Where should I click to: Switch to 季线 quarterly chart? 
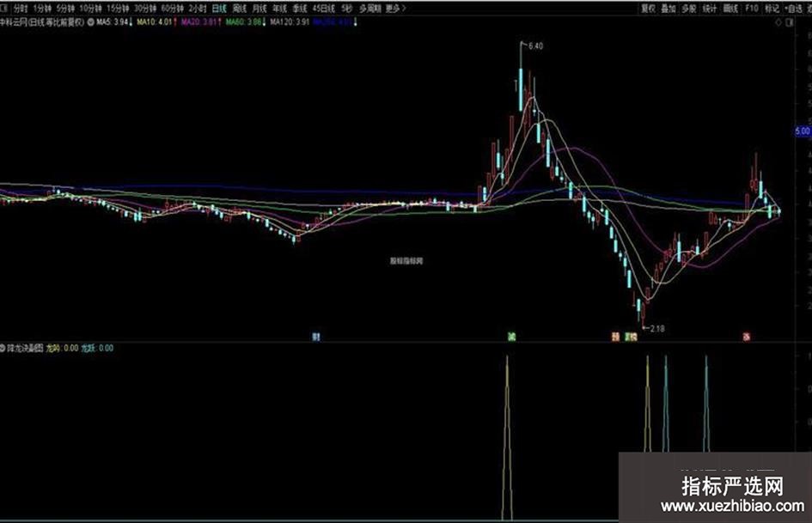point(300,9)
